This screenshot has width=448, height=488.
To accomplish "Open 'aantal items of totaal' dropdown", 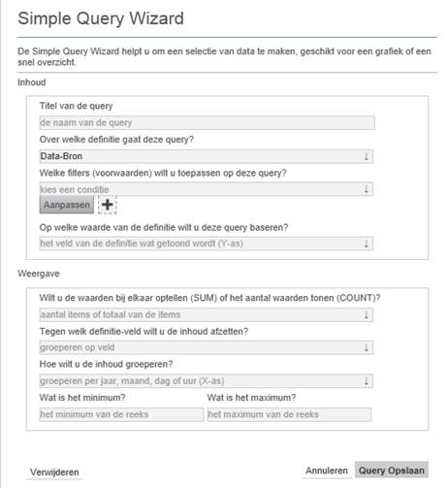I will [207, 314].
